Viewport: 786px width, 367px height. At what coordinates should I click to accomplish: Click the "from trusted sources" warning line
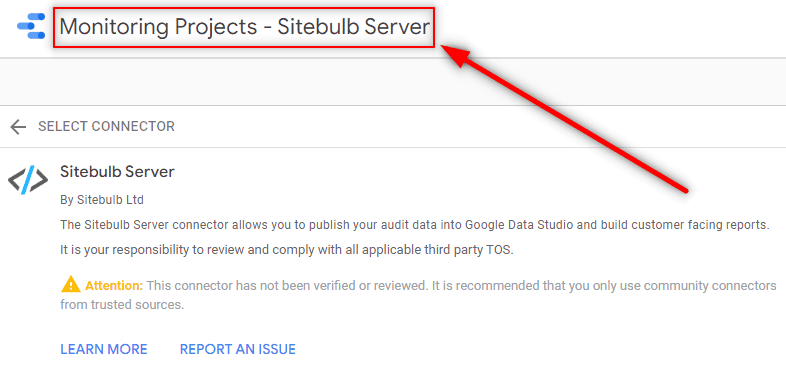coord(123,304)
